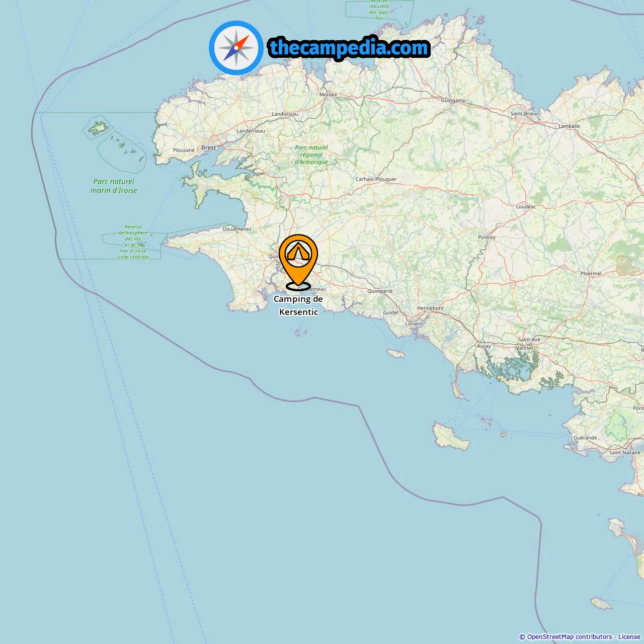Select the Guérande town label
The width and height of the screenshot is (644, 644).
585,437
